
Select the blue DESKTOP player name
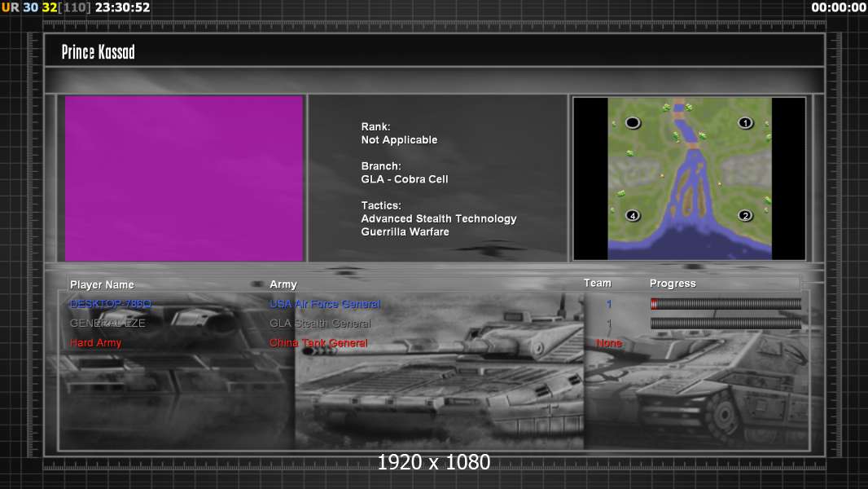110,303
